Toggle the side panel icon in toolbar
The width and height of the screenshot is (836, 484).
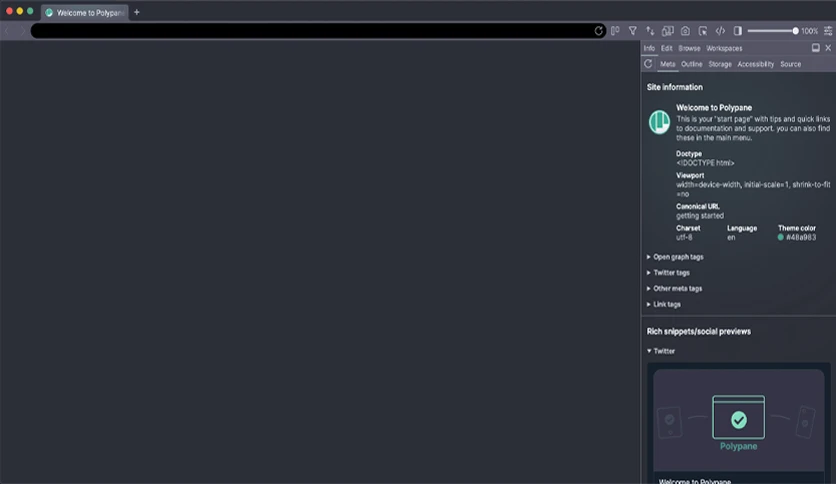click(x=738, y=31)
